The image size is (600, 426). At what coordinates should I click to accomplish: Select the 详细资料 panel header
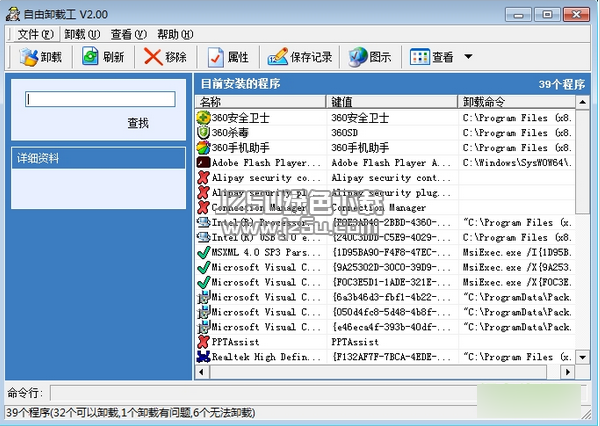(x=98, y=158)
